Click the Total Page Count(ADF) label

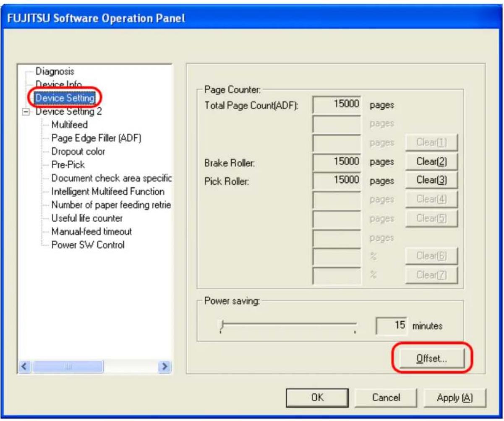(x=251, y=106)
